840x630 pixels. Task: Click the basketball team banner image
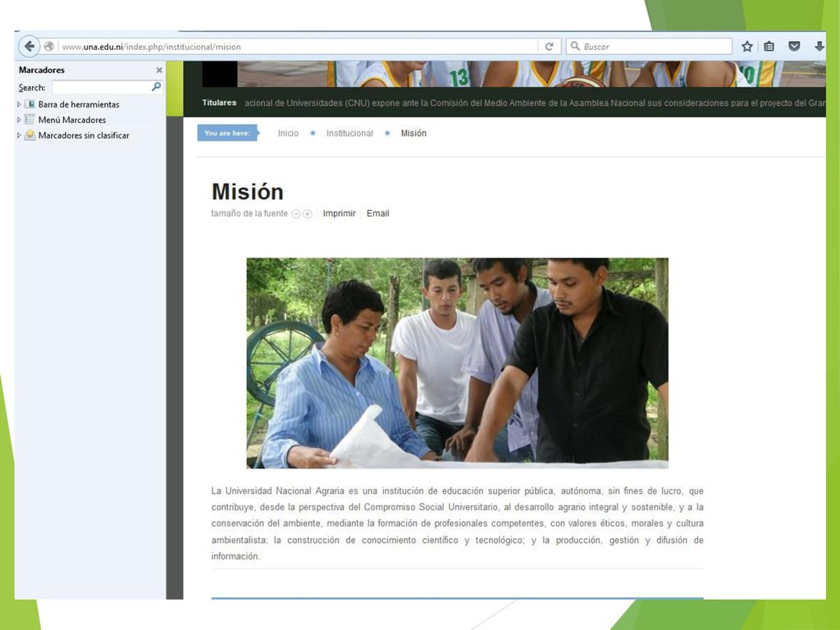(532, 74)
